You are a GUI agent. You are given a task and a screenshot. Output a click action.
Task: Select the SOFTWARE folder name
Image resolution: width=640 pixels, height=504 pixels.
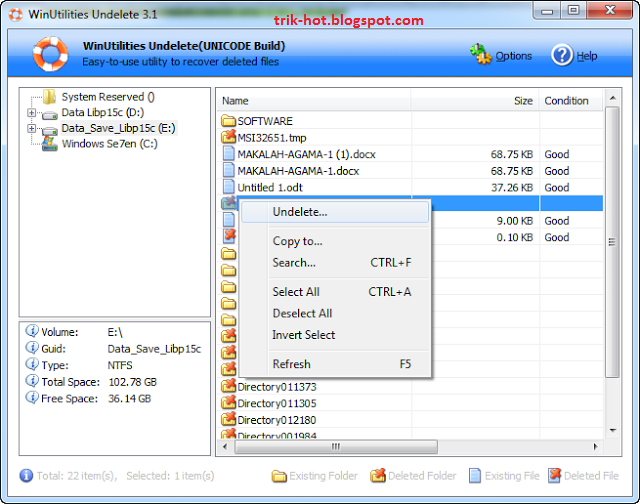[x=265, y=121]
